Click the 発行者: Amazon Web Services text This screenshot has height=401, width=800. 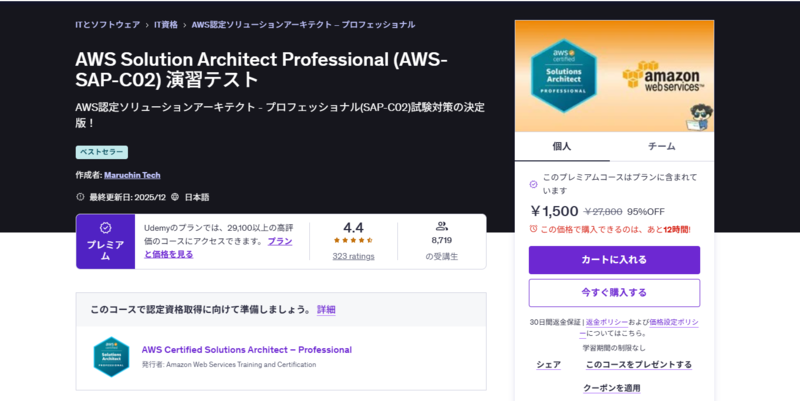229,365
